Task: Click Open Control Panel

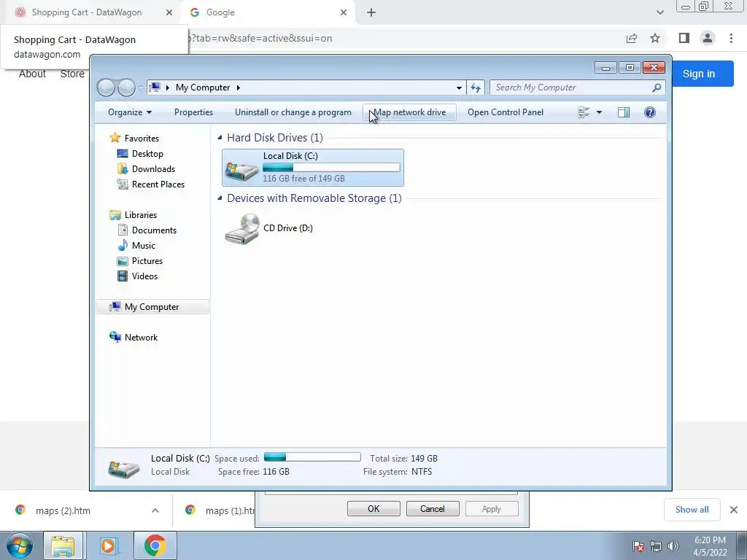Action: [506, 112]
